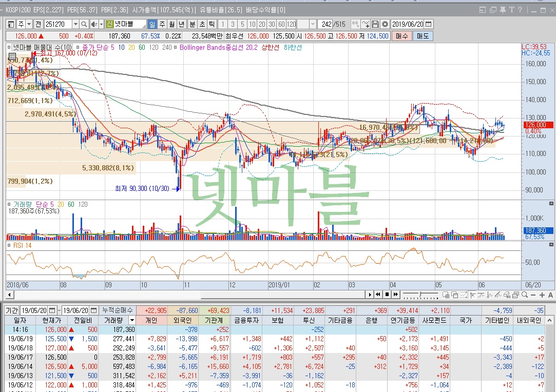Switch chart to yearly 년 period
The width and height of the screenshot is (556, 392).
click(182, 24)
